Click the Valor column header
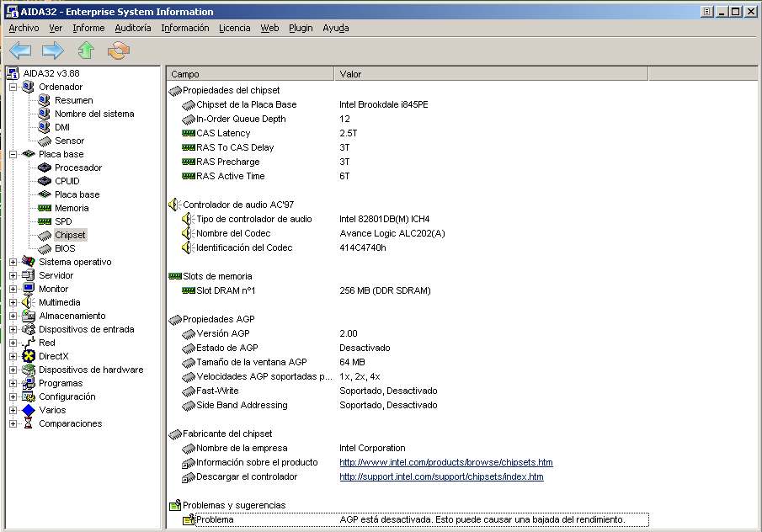This screenshot has height=532, width=762. tap(491, 74)
